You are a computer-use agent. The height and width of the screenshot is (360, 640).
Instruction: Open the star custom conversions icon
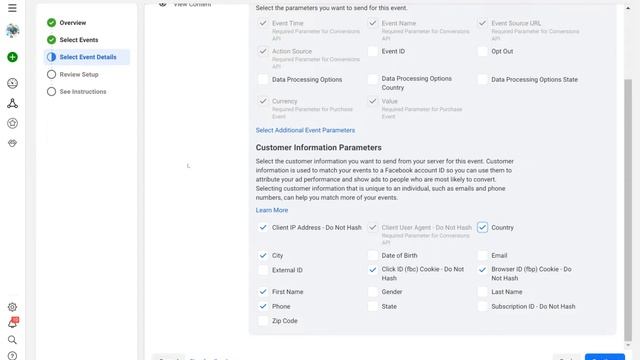tap(12, 123)
